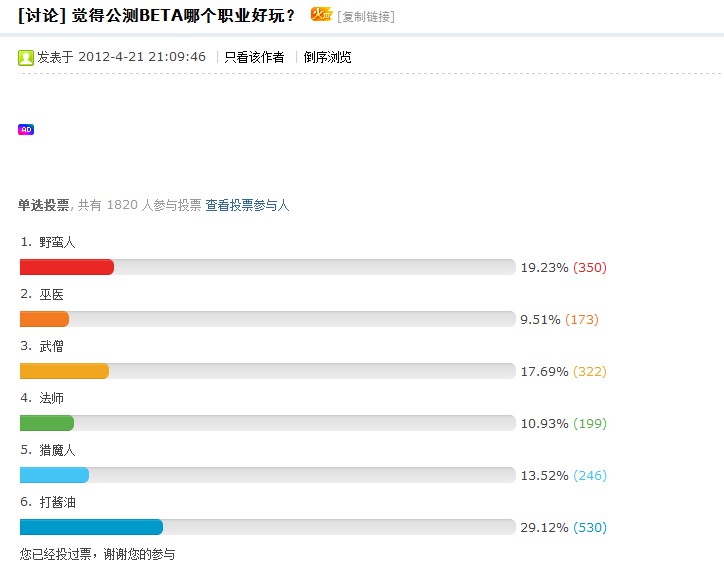This screenshot has width=724, height=580.
Task: Click the 复制链接 copy link button
Action: [366, 16]
